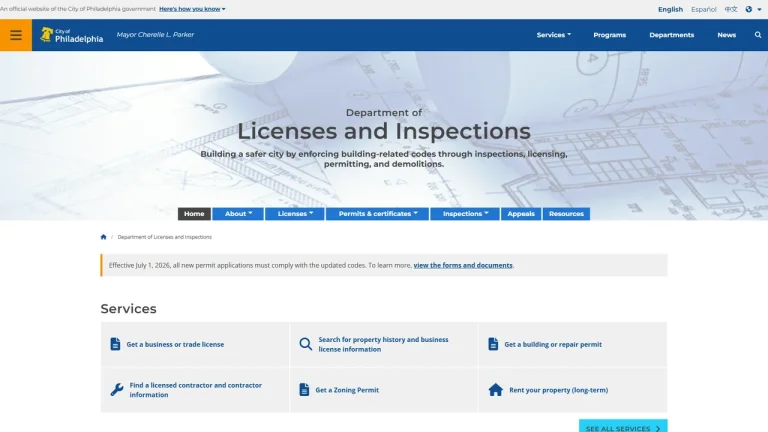Open the search magnifier in header
The width and height of the screenshot is (768, 432).
click(x=758, y=35)
